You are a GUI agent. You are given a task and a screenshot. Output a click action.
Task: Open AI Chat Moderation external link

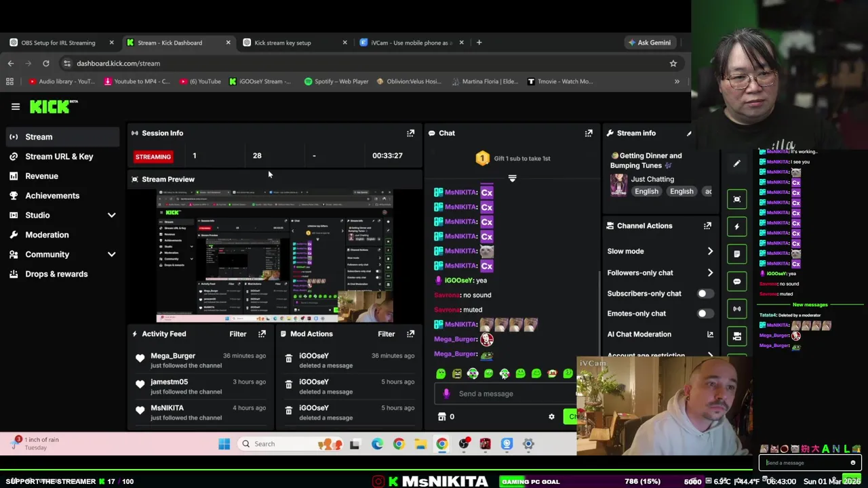(x=710, y=334)
